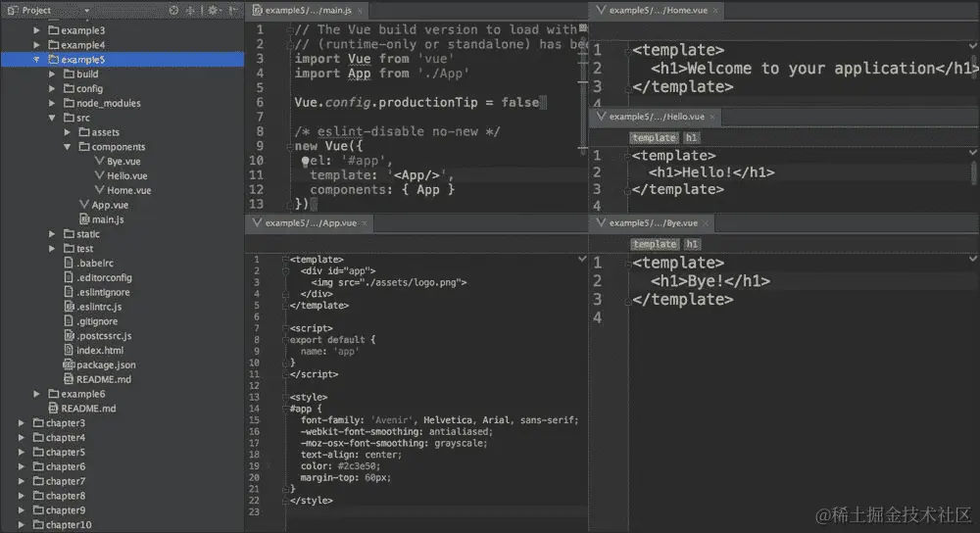Click the file icon next to .eslintrc.js
Viewport: 980px width, 533px height.
(70, 306)
